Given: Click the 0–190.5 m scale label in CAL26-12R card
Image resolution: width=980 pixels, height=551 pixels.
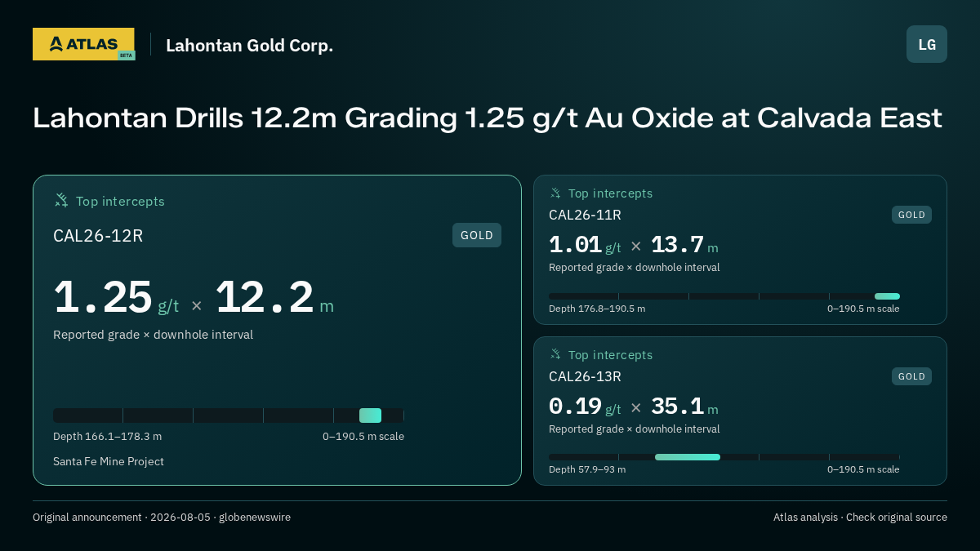Looking at the screenshot, I should (363, 437).
